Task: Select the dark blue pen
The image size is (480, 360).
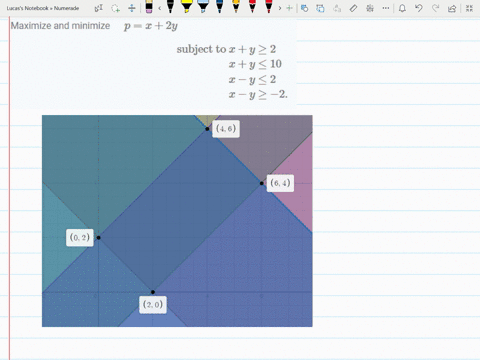Action: 219,7
